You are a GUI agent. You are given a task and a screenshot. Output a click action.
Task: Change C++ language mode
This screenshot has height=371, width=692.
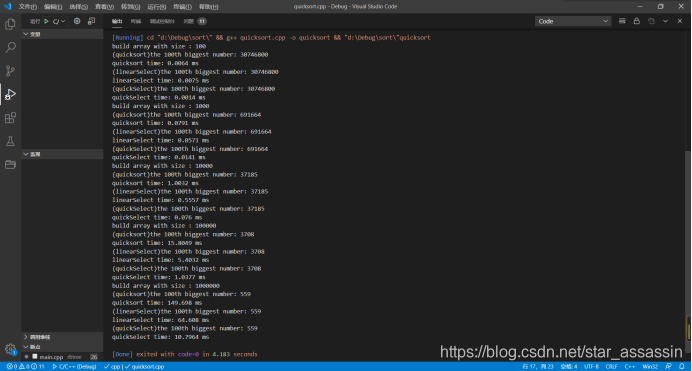(630, 367)
